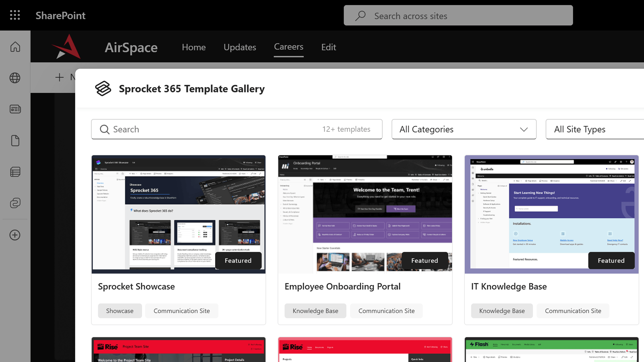Click the AirSpace site logo
The width and height of the screenshot is (644, 362).
tap(66, 47)
